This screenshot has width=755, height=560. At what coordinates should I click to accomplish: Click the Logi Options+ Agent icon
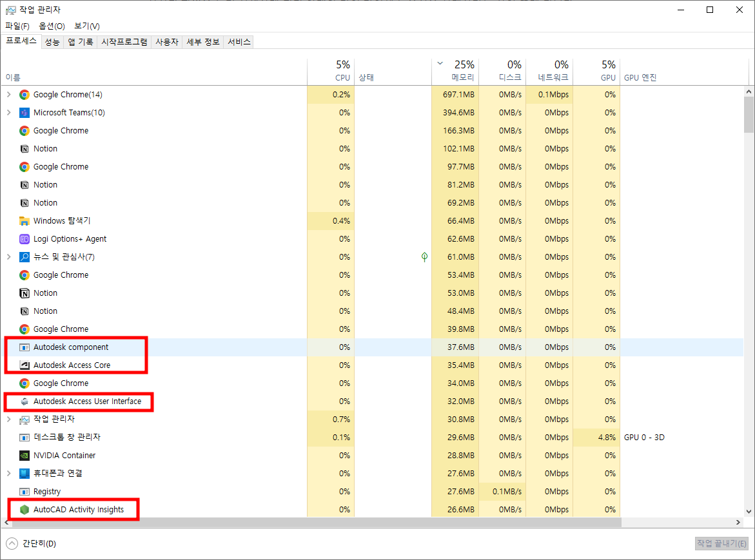point(24,239)
